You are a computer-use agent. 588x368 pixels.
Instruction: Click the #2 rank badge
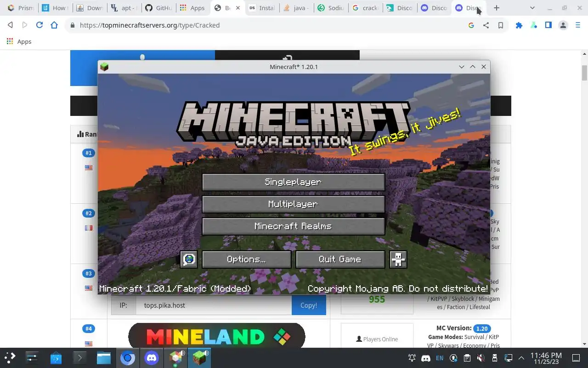(89, 213)
